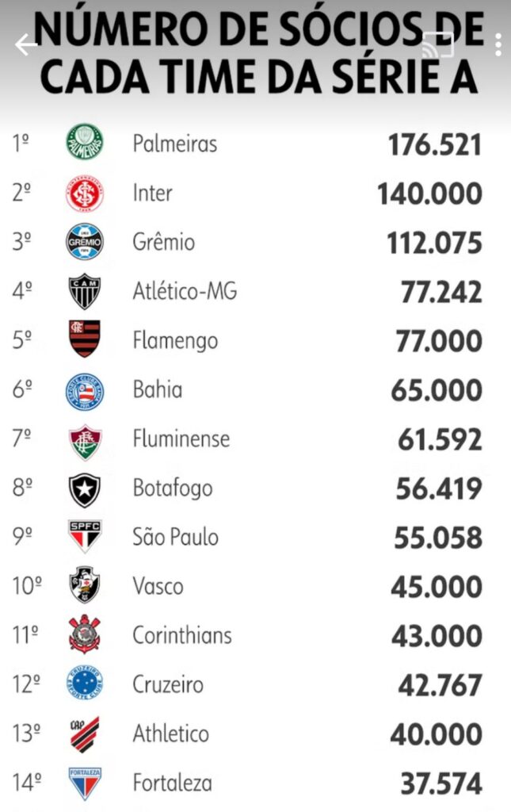
Task: Click the Palmeiras total 176.521
Action: 433,144
